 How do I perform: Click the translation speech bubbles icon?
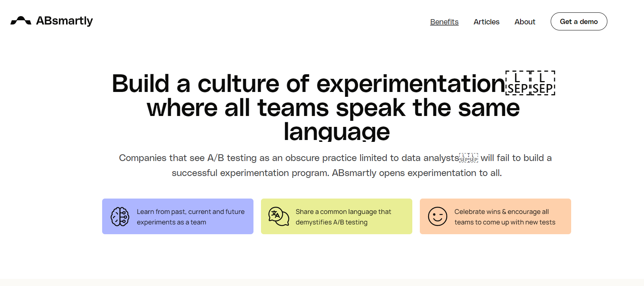click(x=279, y=217)
